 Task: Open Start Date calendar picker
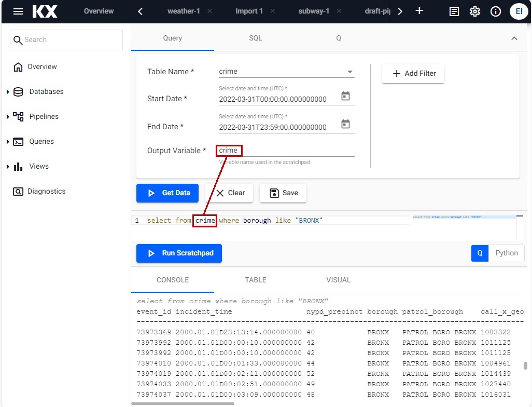[x=345, y=96]
